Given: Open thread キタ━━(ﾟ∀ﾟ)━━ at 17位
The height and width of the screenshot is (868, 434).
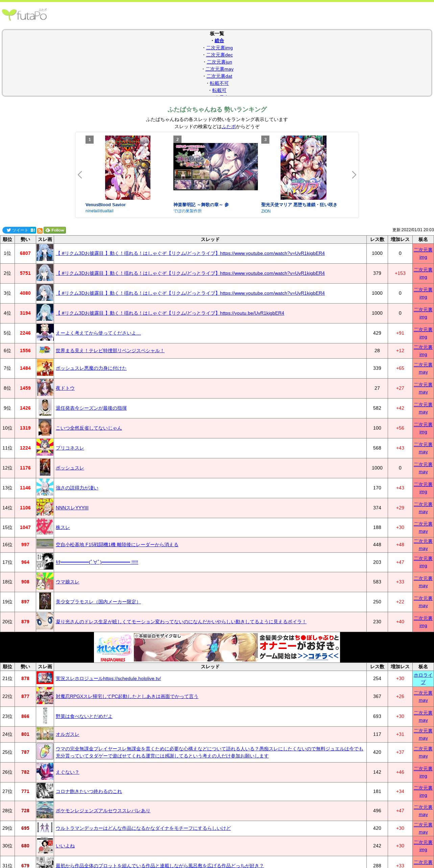Looking at the screenshot, I should tap(97, 562).
